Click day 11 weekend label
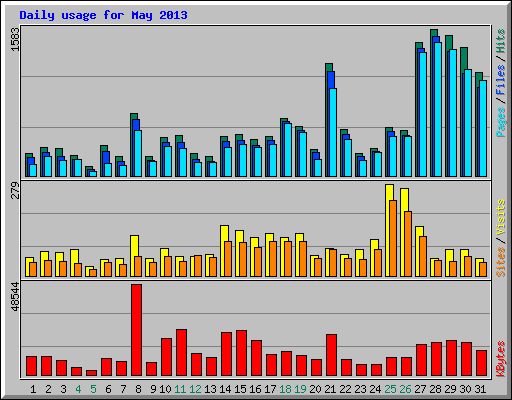 coord(180,389)
